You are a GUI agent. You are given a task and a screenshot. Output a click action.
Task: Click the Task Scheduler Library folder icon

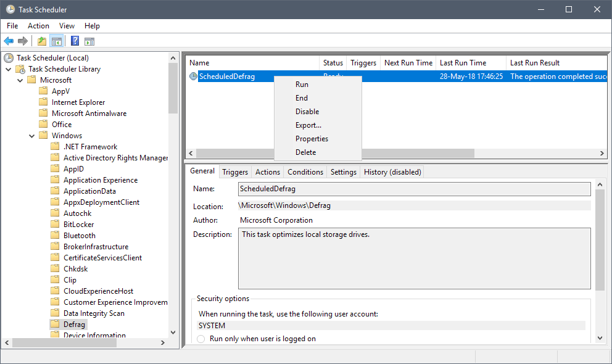pos(20,69)
